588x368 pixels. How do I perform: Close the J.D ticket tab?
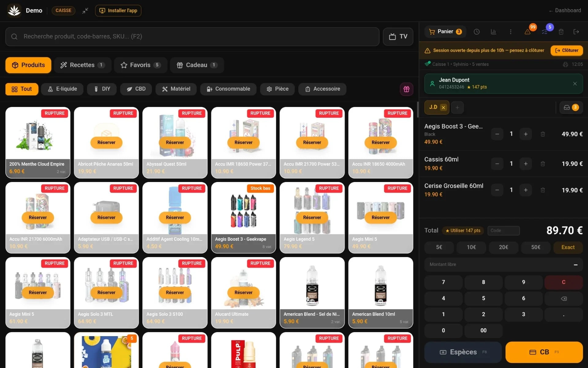click(443, 108)
